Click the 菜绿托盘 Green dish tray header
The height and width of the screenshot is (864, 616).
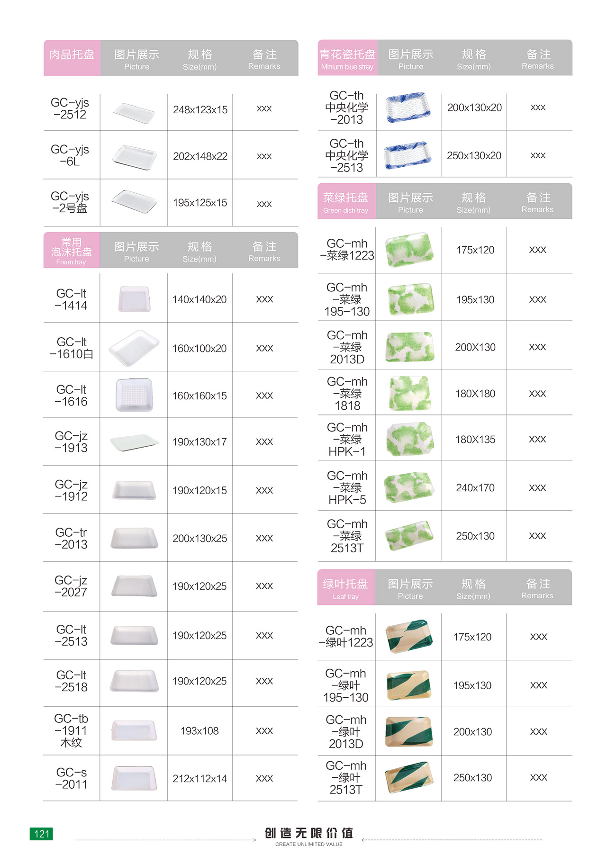pos(346,201)
